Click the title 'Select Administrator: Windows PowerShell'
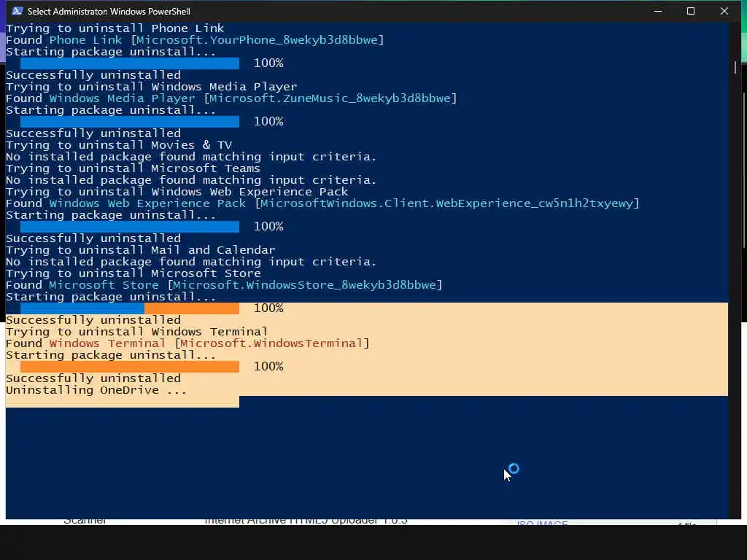Viewport: 747px width, 560px height. (109, 12)
